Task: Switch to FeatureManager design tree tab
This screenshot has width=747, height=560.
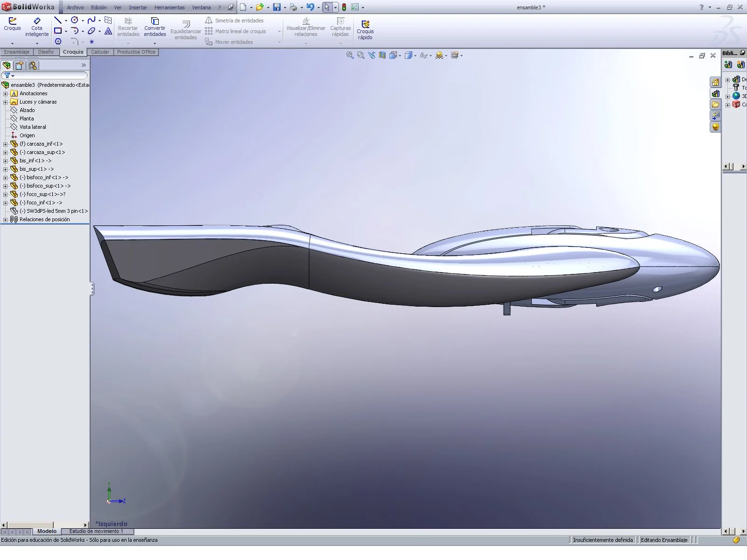Action: point(7,65)
